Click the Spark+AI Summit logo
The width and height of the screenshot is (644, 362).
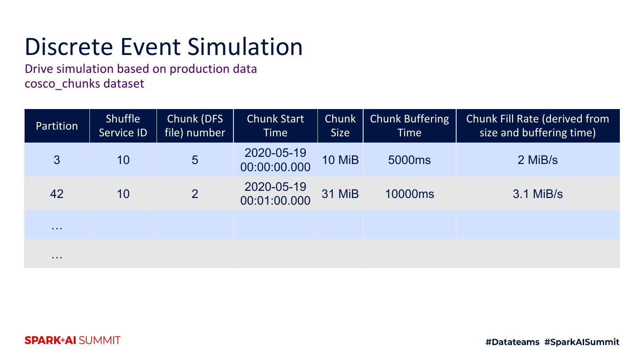point(72,341)
